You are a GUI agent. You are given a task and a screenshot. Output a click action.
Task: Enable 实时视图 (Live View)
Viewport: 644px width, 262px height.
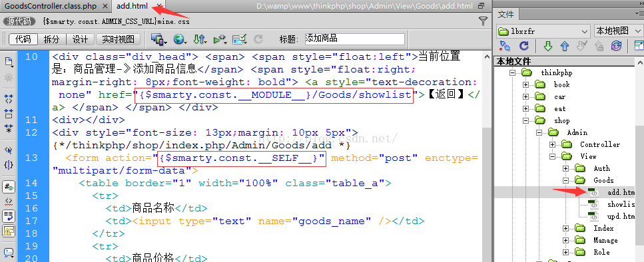pyautogui.click(x=119, y=39)
